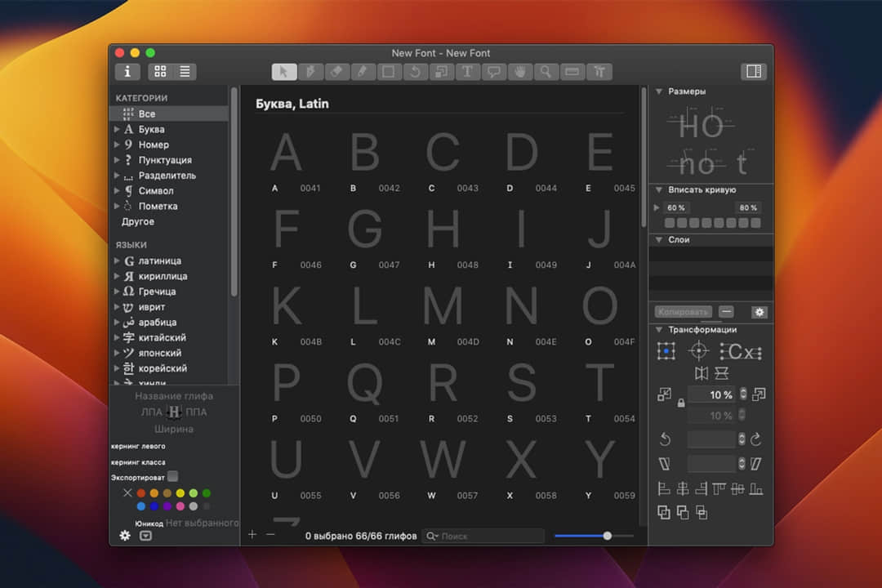The width and height of the screenshot is (882, 588).
Task: Select the Annotation speech bubble tool
Action: click(x=493, y=72)
